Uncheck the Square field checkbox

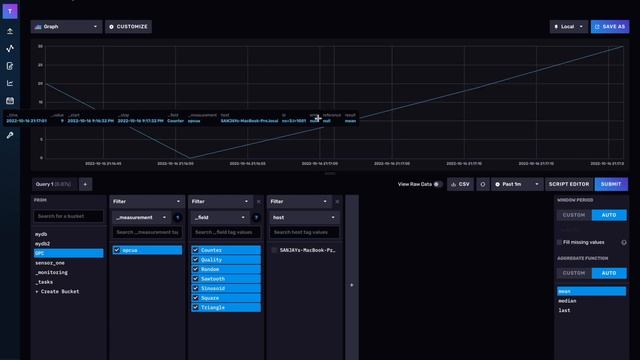[196, 298]
